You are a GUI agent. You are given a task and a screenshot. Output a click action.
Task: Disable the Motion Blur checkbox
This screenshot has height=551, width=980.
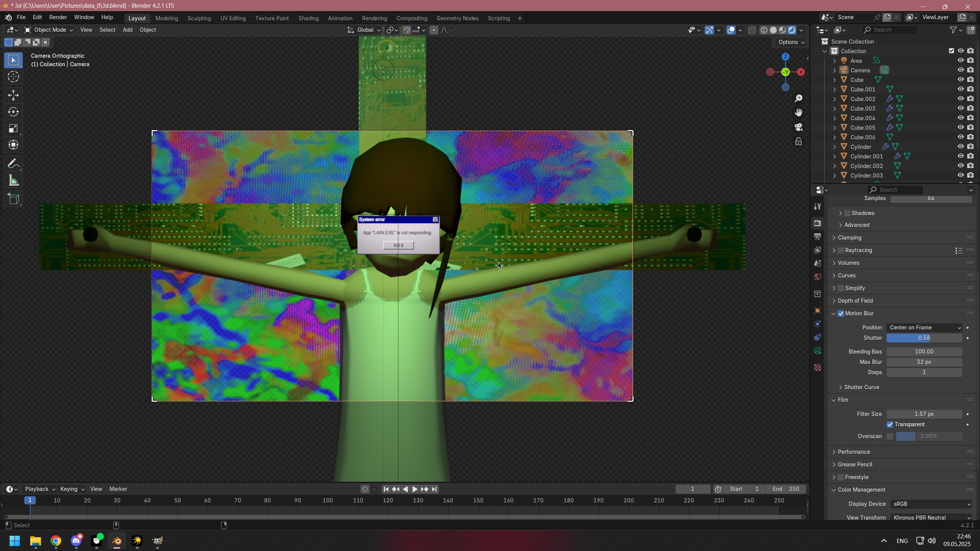[x=841, y=313]
